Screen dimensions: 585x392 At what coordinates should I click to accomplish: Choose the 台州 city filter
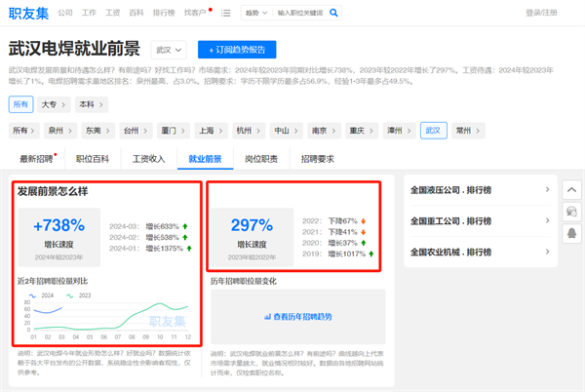tap(136, 131)
